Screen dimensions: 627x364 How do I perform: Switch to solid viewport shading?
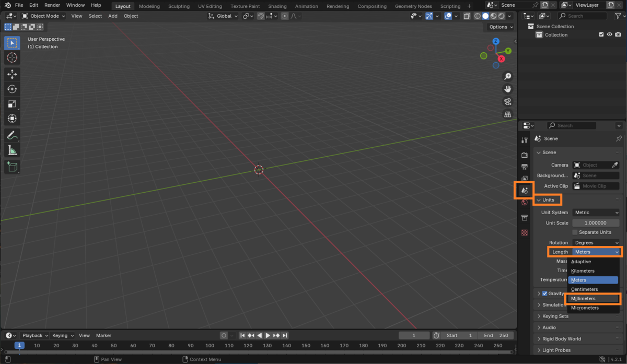tap(485, 16)
